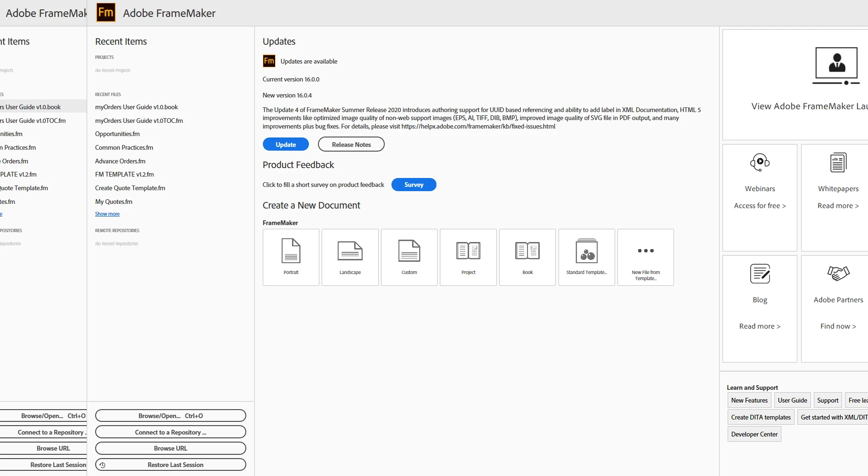This screenshot has height=476, width=868.
Task: Start the product feedback Survey
Action: pos(414,185)
